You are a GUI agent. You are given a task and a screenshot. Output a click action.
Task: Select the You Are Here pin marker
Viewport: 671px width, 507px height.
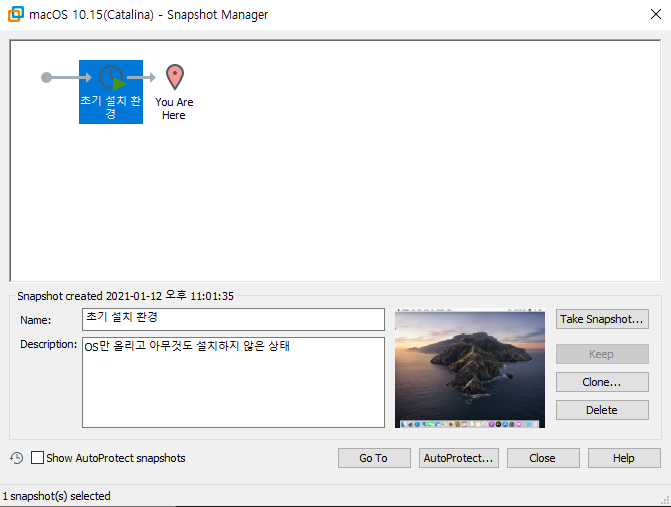pyautogui.click(x=175, y=77)
